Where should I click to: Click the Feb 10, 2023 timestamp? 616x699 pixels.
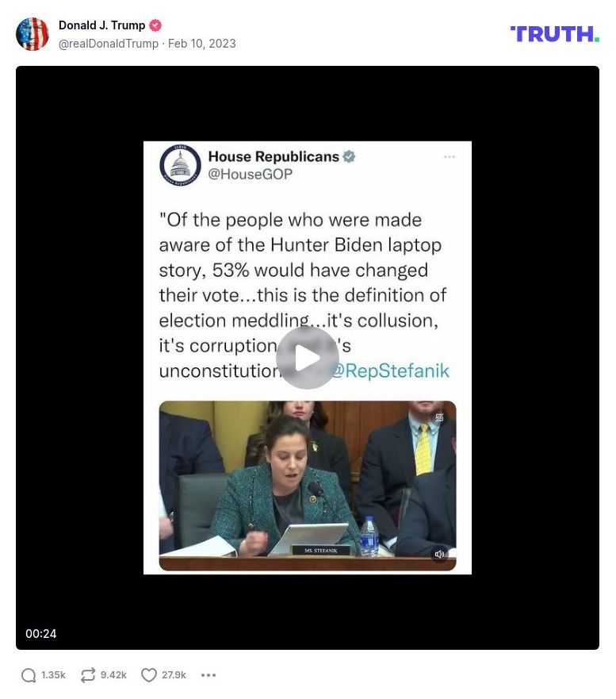(202, 44)
